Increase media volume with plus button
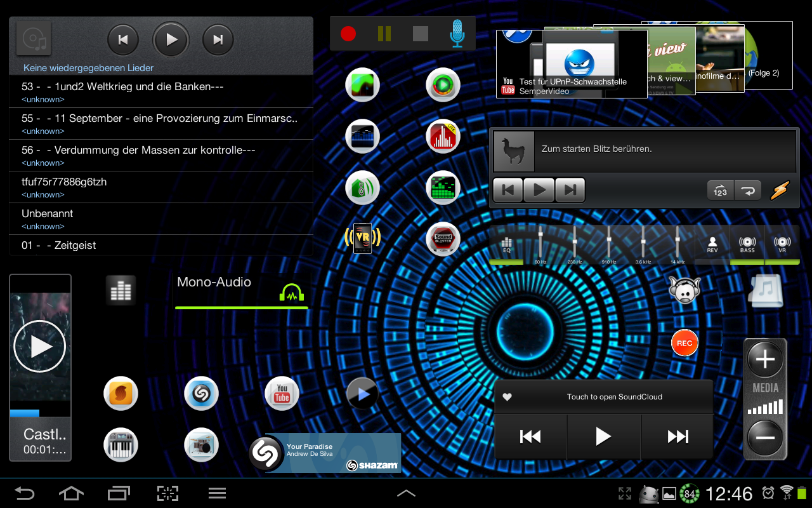This screenshot has height=508, width=812. (x=765, y=360)
